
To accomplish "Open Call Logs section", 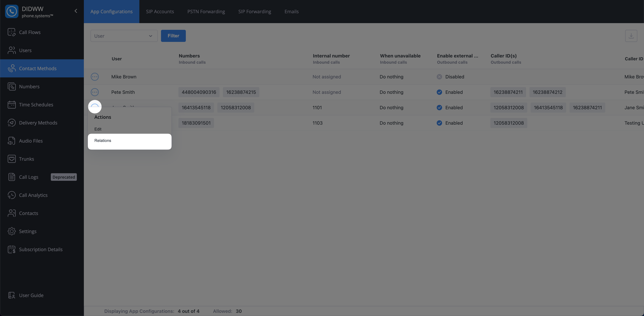I will (x=29, y=177).
